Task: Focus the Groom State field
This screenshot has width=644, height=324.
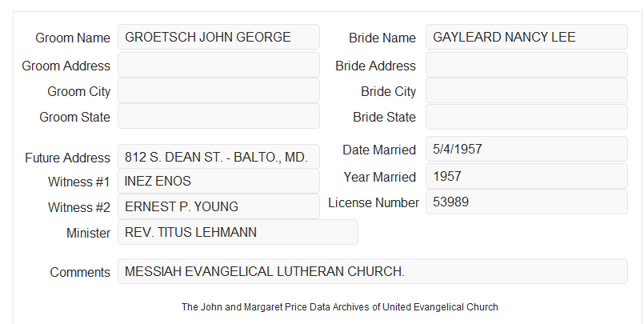Action: click(x=218, y=116)
